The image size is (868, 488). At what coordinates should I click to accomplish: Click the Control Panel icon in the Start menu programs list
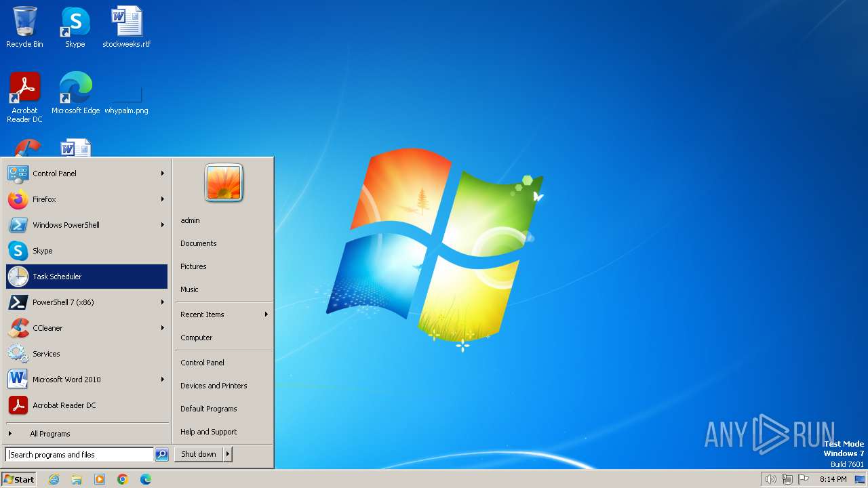tap(18, 174)
